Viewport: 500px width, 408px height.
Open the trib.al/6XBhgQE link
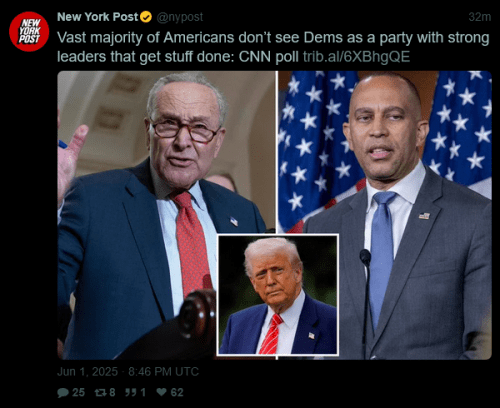(x=356, y=57)
